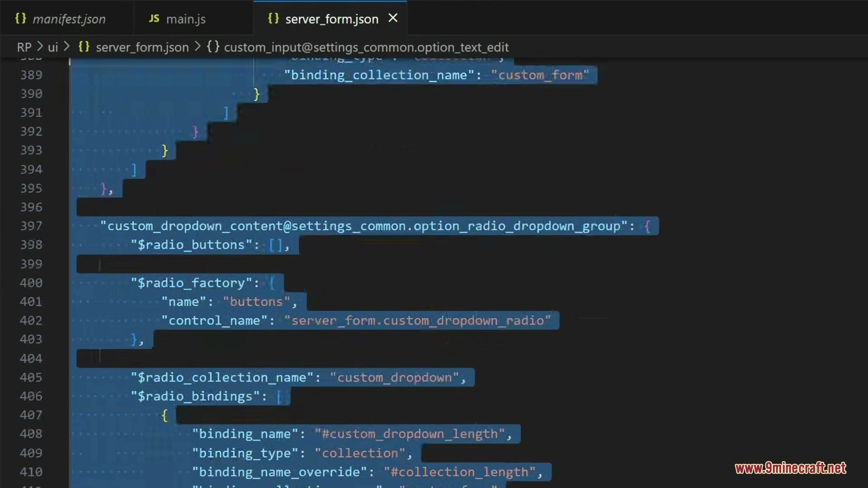868x488 pixels.
Task: Click the JSON icon on manifest.json tab
Action: tap(20, 19)
